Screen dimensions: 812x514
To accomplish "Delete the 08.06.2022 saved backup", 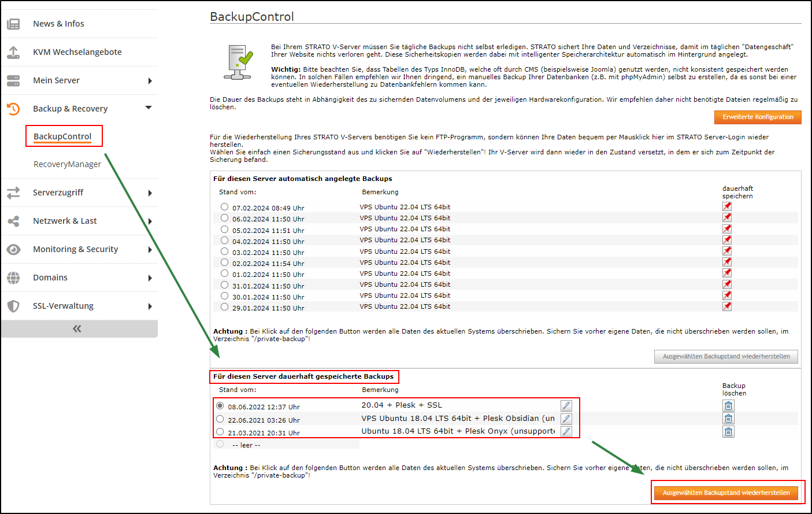I will point(728,406).
